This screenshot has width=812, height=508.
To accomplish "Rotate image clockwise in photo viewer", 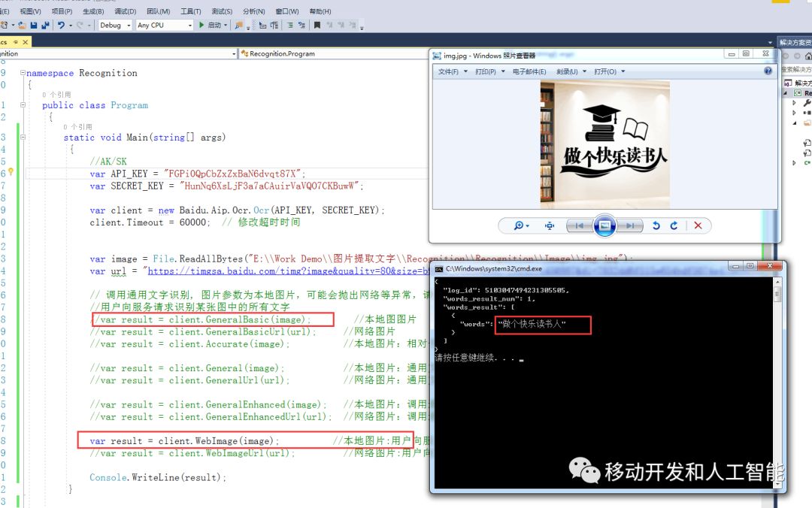I will tap(674, 225).
